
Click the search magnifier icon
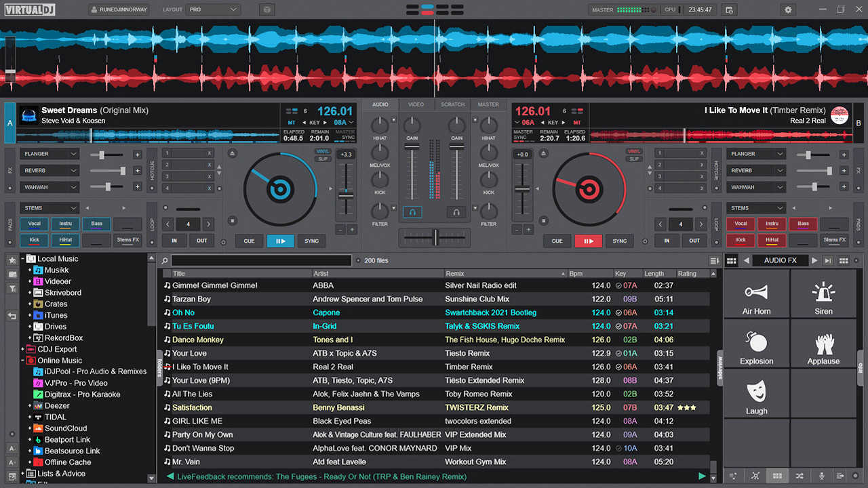click(164, 260)
